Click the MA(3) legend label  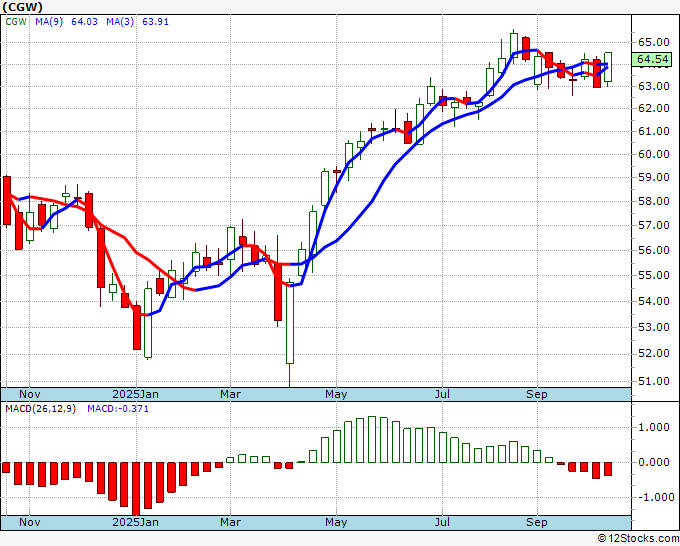pos(120,22)
